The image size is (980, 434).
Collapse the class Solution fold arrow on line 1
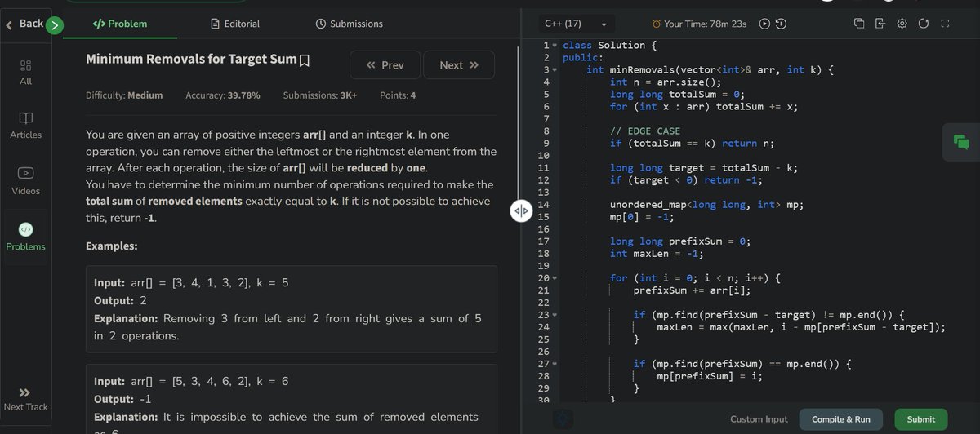click(555, 46)
